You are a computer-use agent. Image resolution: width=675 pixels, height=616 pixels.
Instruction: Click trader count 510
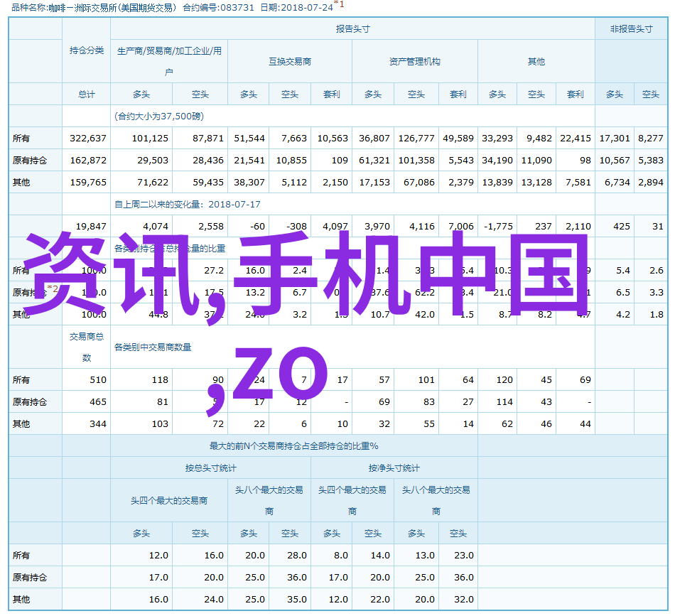point(98,379)
